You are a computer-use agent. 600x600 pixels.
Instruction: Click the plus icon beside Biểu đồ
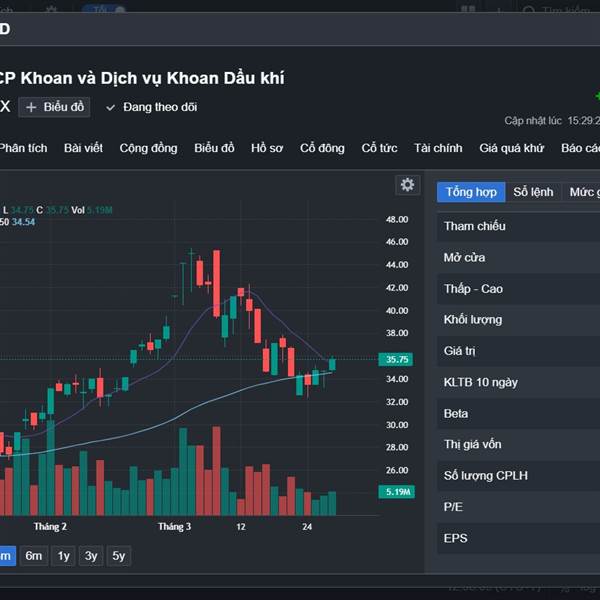coord(32,107)
